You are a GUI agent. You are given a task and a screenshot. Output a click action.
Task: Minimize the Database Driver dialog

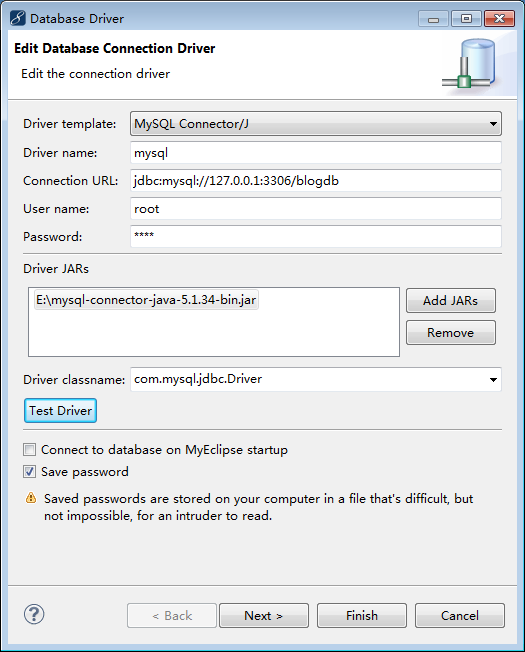433,19
